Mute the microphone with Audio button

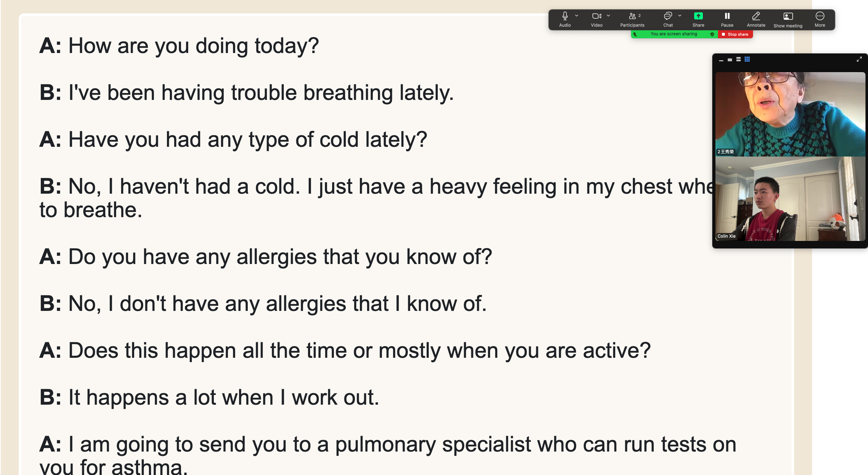[565, 19]
